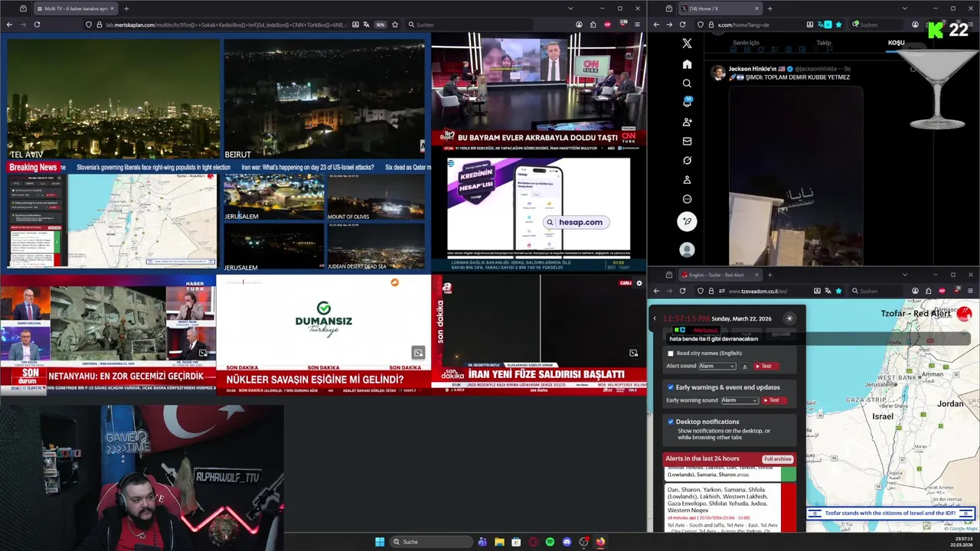List all tabs in X window

coord(904,8)
